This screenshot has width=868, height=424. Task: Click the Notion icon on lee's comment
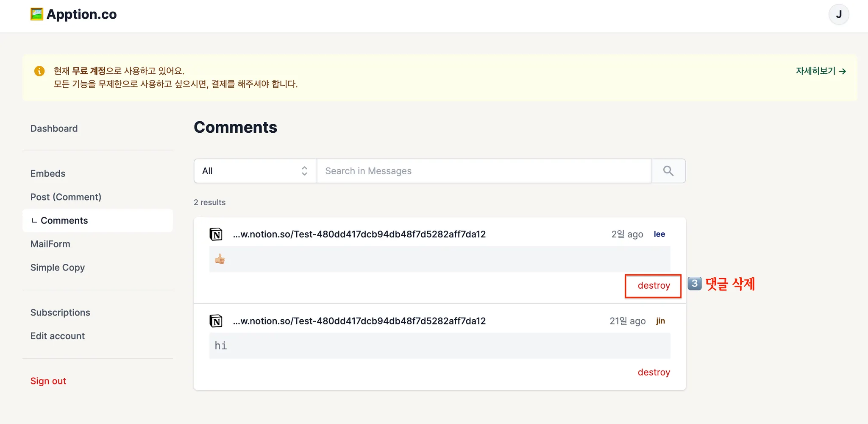point(216,234)
